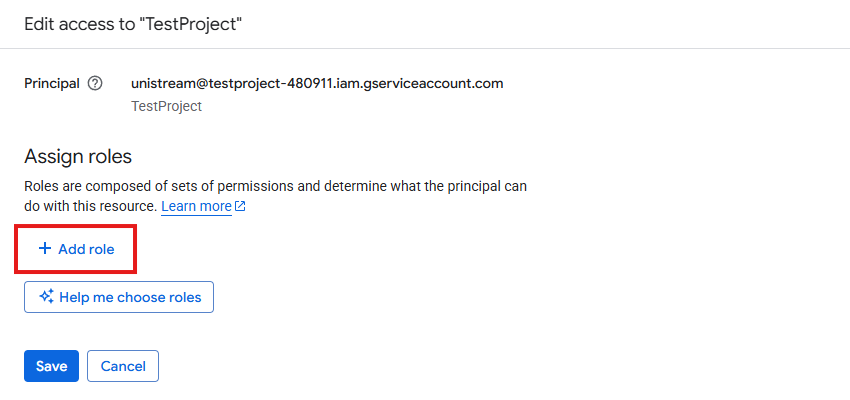This screenshot has height=400, width=850.
Task: Click the Principal field label
Action: 52,83
